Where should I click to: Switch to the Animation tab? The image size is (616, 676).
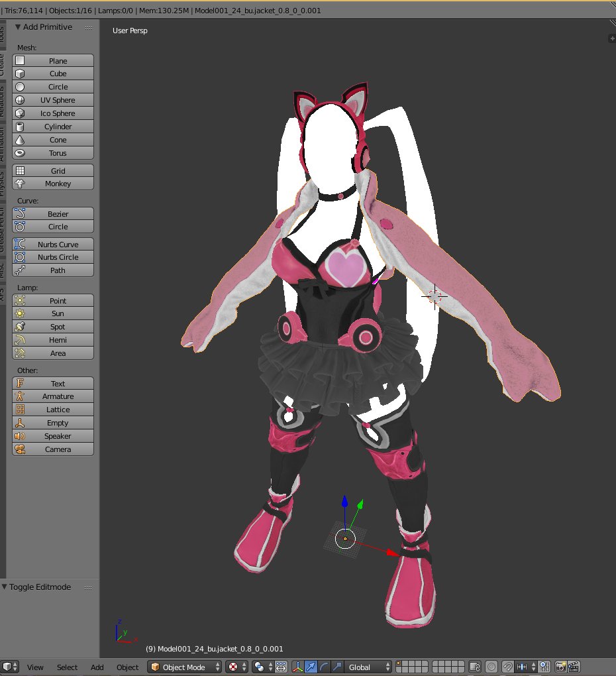click(2, 144)
